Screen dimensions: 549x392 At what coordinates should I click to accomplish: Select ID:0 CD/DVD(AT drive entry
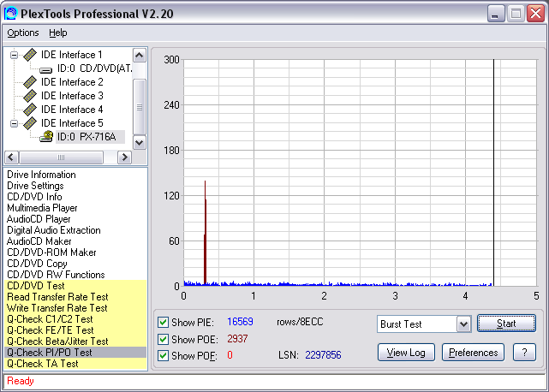[95, 68]
